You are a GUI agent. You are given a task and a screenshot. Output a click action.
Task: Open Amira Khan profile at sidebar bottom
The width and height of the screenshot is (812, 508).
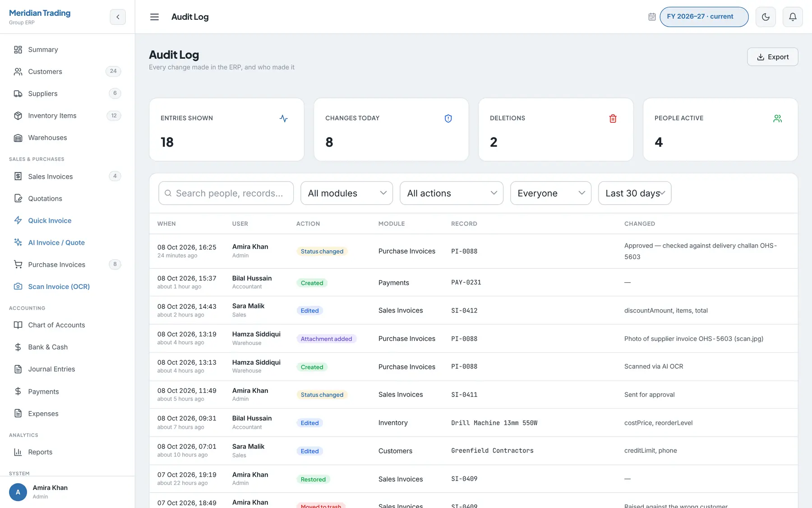click(x=67, y=492)
